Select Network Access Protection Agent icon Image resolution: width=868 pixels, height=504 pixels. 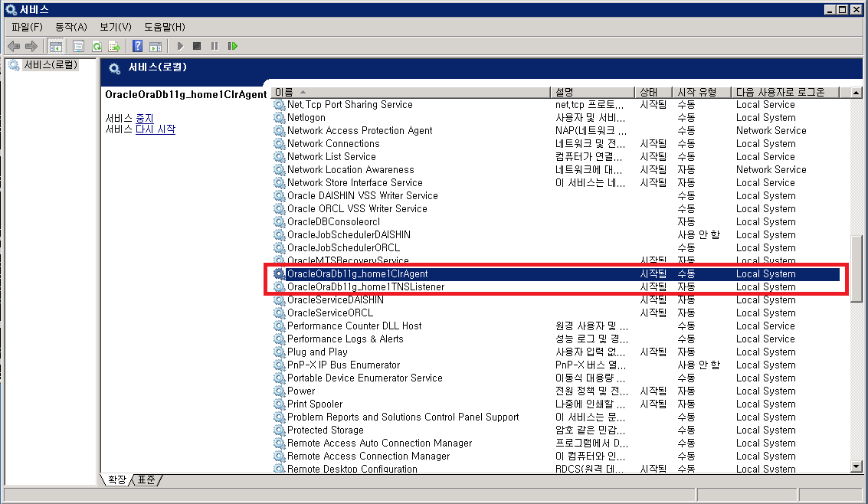279,130
